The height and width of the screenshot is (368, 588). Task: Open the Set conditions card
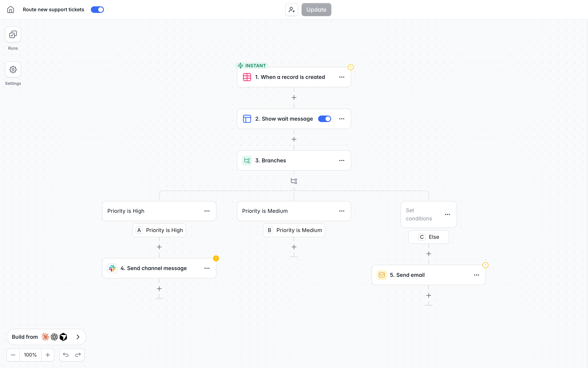point(429,214)
